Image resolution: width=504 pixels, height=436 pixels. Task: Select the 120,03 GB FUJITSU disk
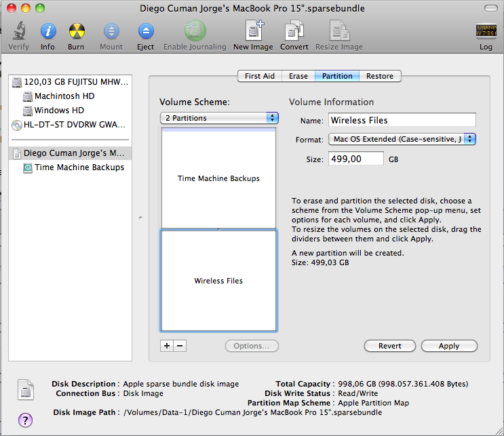click(70, 82)
